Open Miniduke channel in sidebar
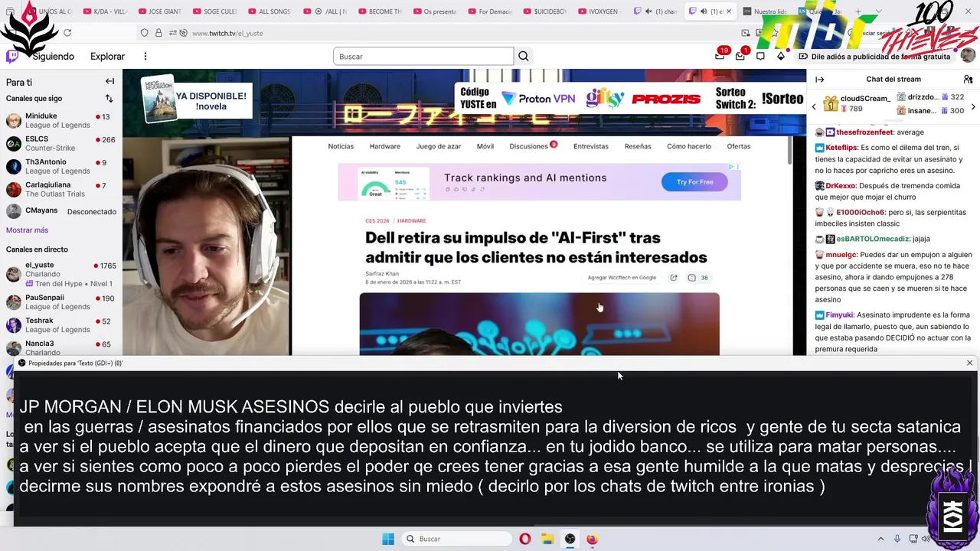The image size is (980, 551). coord(61,121)
